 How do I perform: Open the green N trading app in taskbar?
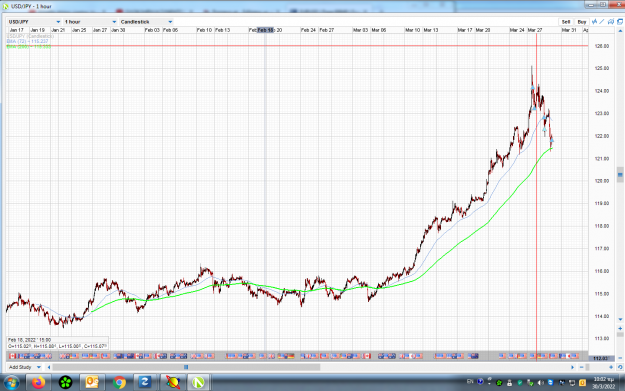198,383
